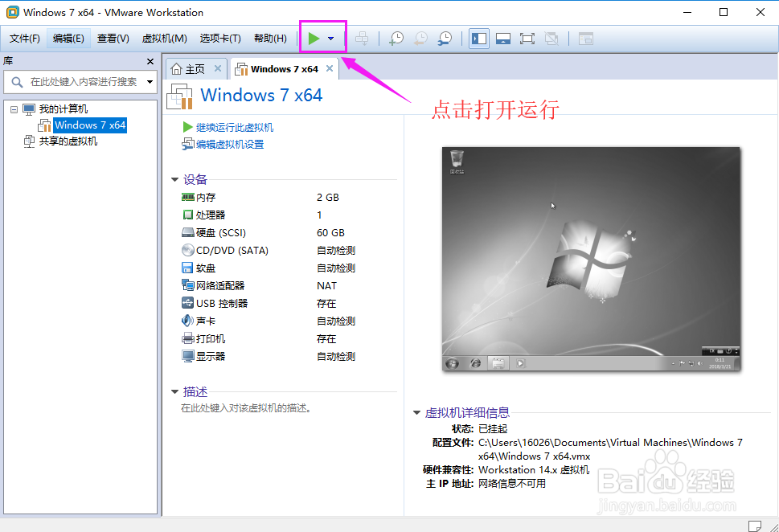779x532 pixels.
Task: Click send Ctrl+Alt+Del toolbar icon
Action: point(363,39)
